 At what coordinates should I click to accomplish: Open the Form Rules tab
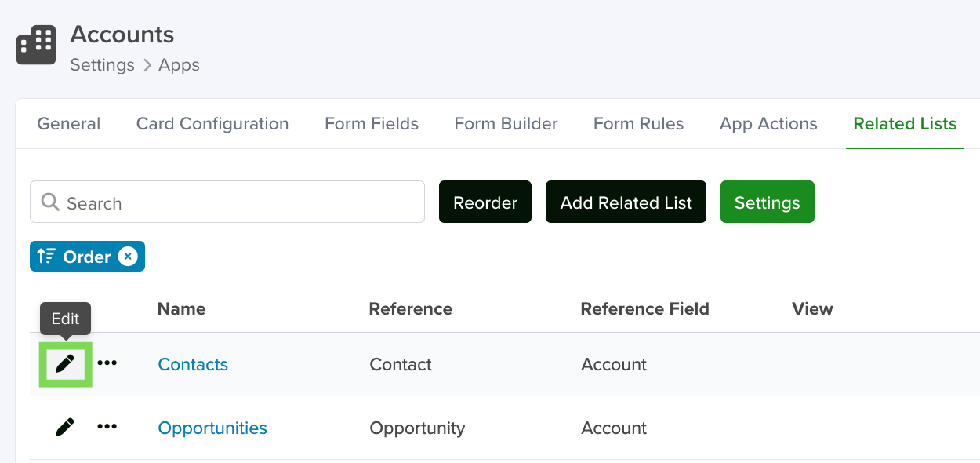638,124
